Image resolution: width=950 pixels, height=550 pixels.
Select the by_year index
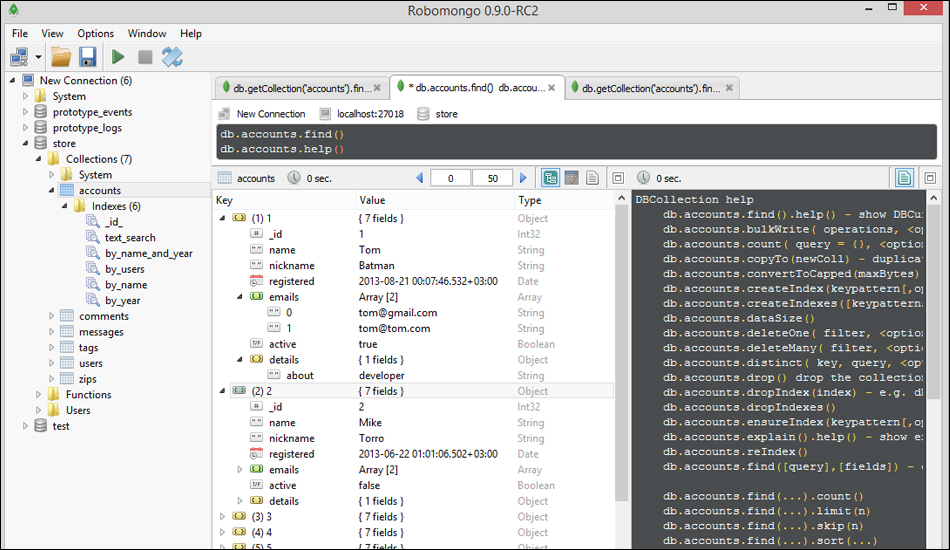point(122,300)
